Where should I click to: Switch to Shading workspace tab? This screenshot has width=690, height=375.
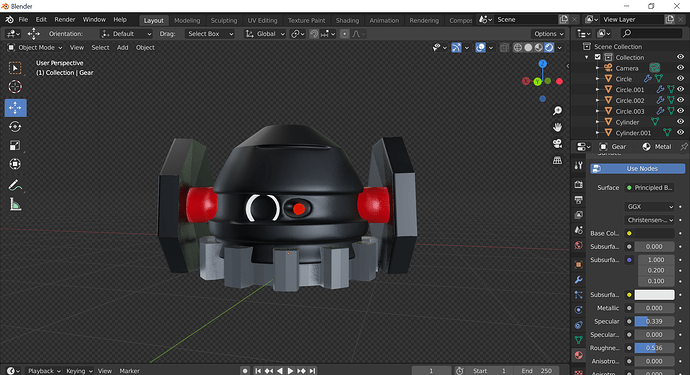[347, 20]
